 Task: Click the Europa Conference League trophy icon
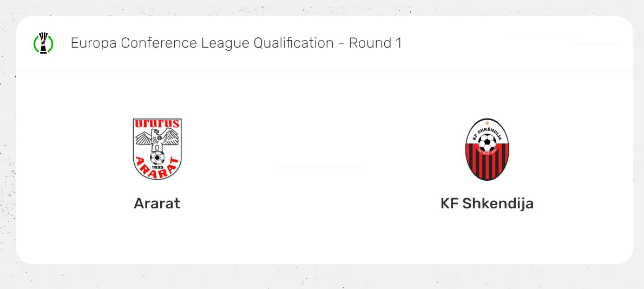coord(43,43)
